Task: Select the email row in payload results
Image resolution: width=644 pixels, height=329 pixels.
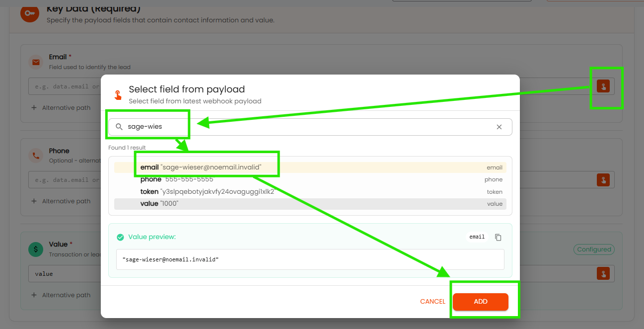Action: 310,167
